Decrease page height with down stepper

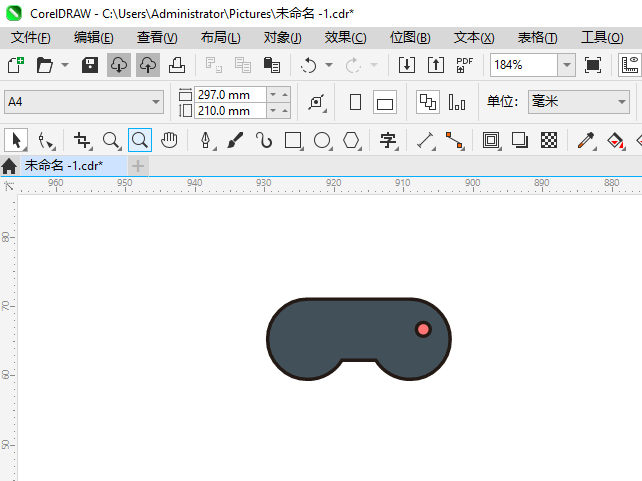click(273, 111)
